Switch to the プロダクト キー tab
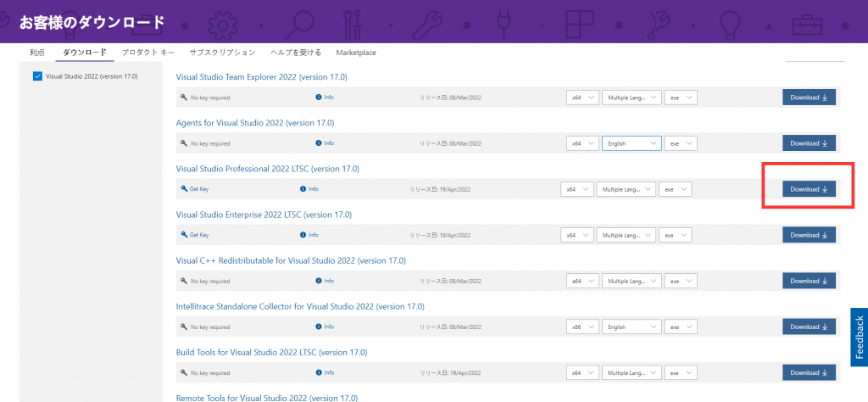 (x=148, y=53)
